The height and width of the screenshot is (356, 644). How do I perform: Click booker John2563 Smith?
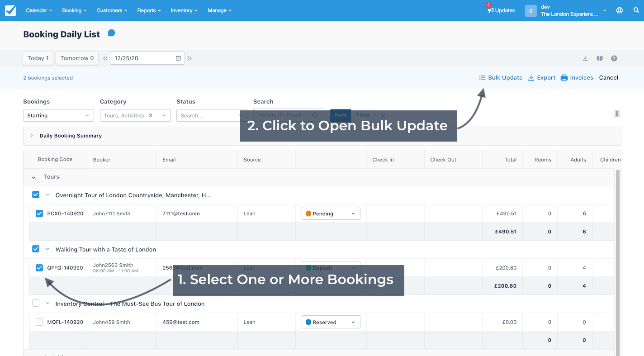click(113, 265)
